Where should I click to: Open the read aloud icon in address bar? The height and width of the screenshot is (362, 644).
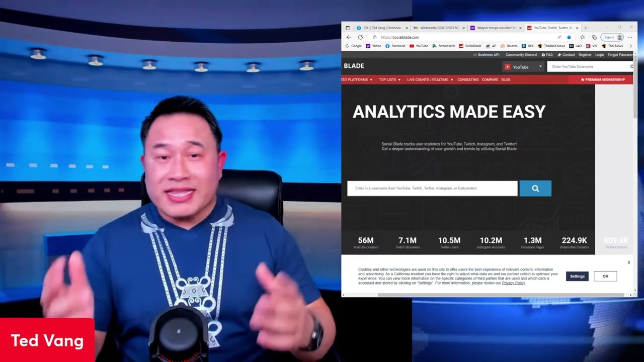pyautogui.click(x=559, y=37)
